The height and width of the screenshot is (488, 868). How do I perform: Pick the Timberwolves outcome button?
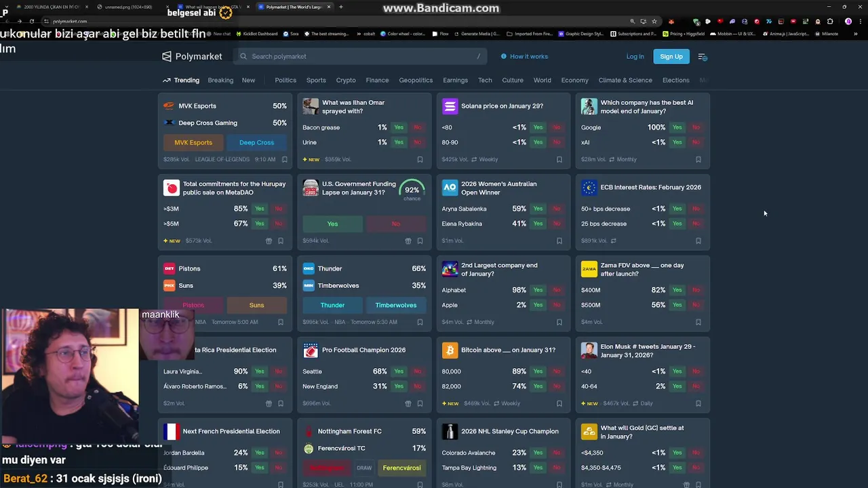[x=396, y=305]
